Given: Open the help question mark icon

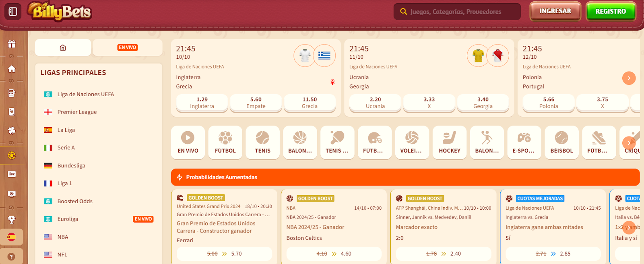Looking at the screenshot, I should [x=11, y=256].
